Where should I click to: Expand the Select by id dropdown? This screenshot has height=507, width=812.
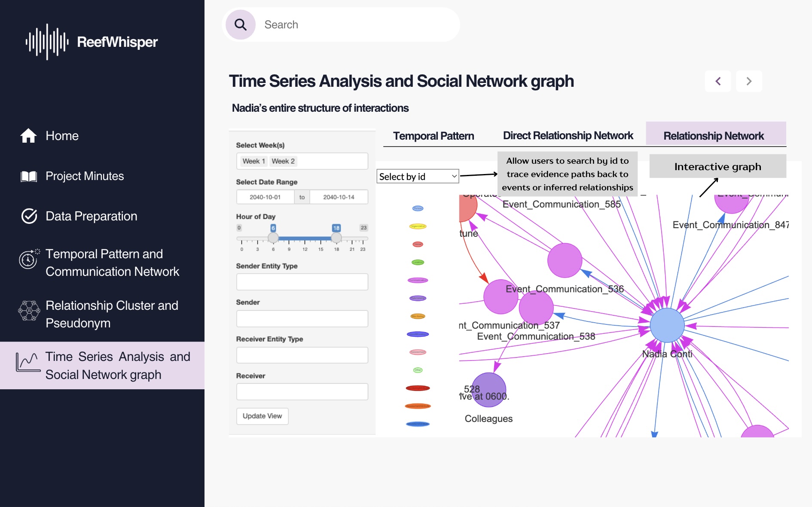click(x=418, y=177)
